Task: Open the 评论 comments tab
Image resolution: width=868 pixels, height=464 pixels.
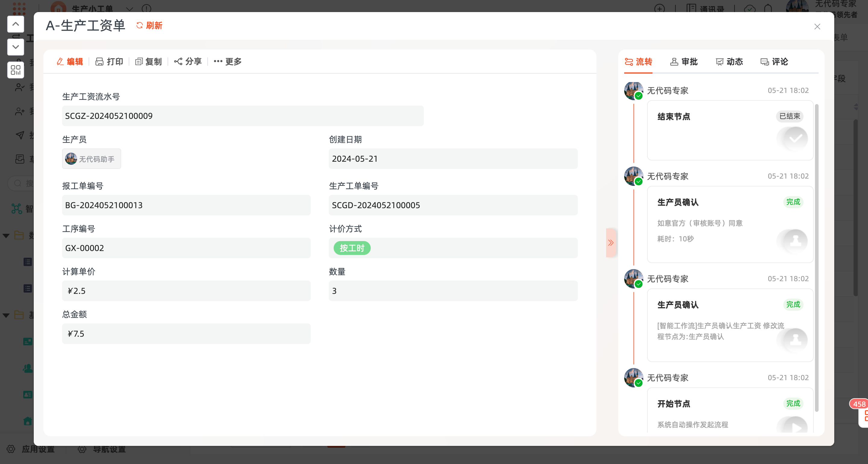Action: (x=774, y=62)
